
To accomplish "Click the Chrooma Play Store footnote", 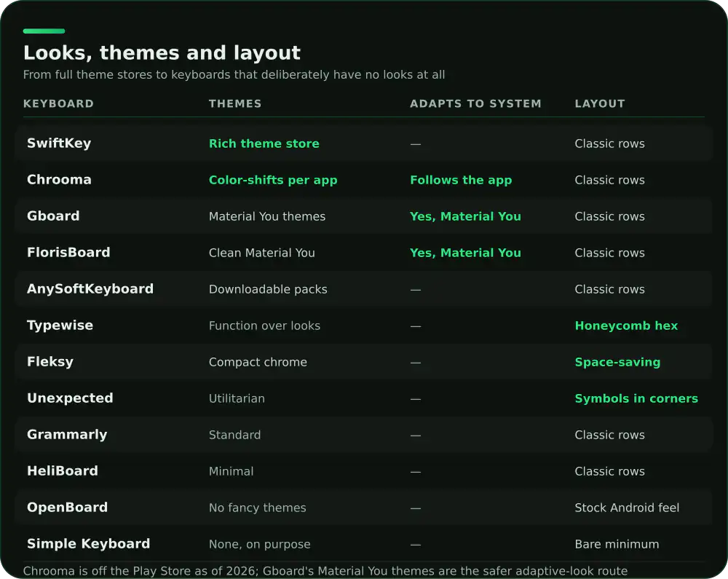I will point(325,571).
